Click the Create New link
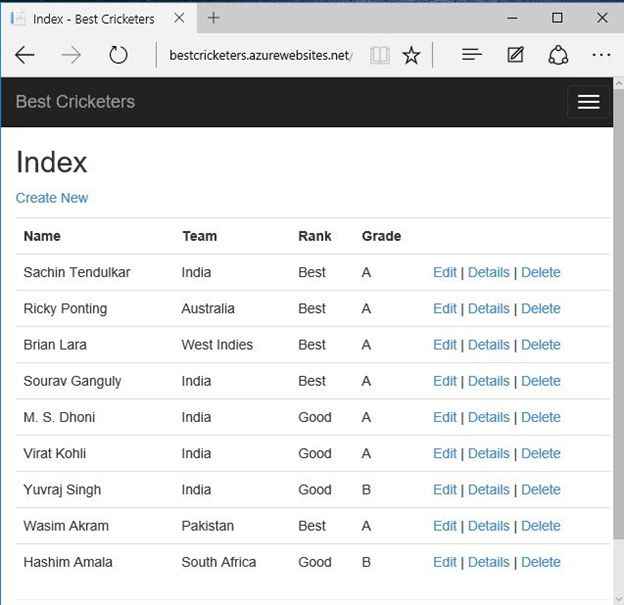The width and height of the screenshot is (624, 605). [x=52, y=198]
